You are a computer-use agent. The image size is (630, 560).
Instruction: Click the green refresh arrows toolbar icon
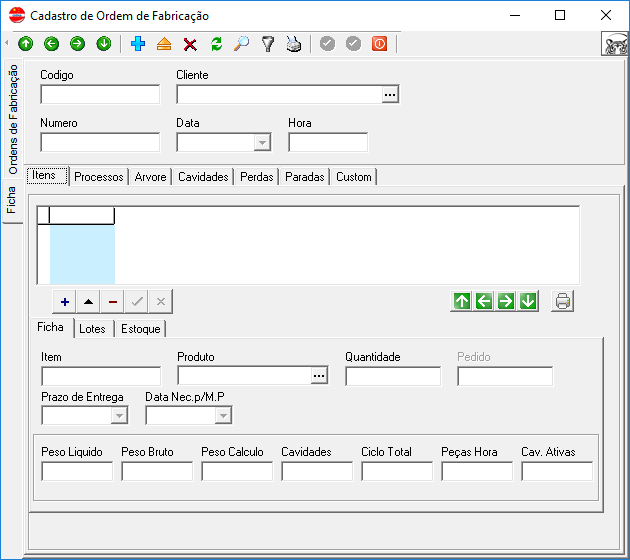[216, 44]
